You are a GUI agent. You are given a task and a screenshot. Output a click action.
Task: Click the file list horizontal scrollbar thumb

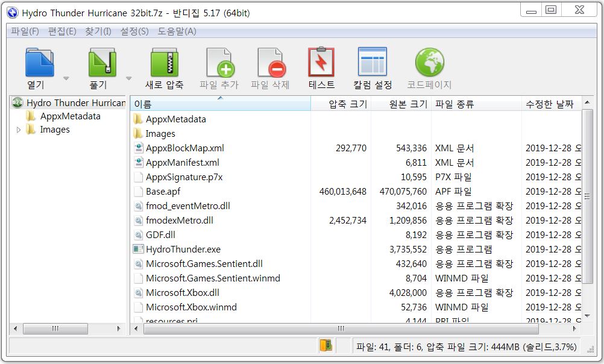341,328
